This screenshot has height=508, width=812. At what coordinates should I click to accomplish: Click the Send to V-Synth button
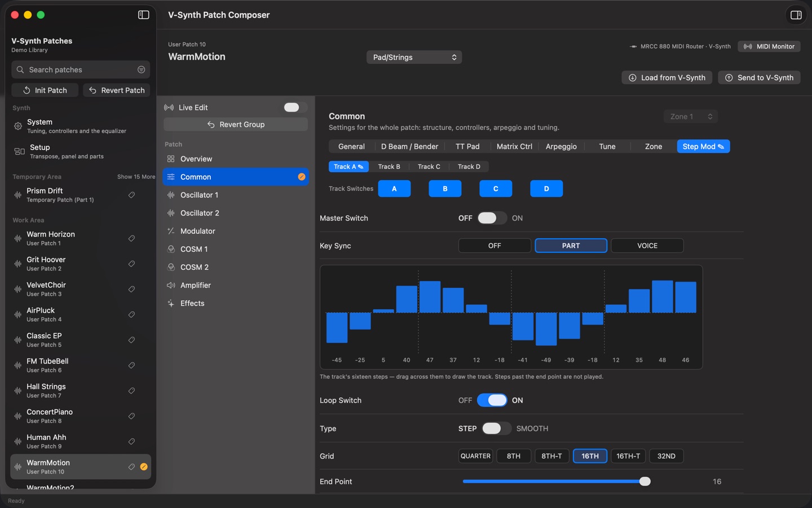[759, 77]
